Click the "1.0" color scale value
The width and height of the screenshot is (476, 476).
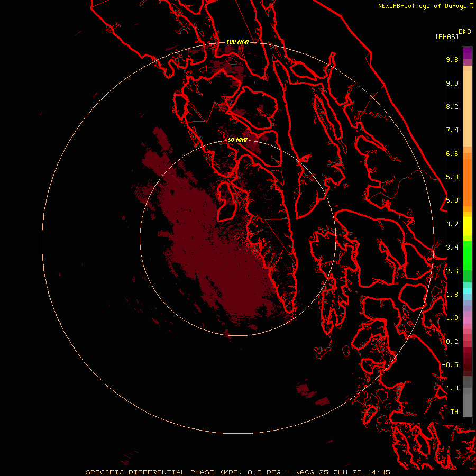click(x=452, y=318)
